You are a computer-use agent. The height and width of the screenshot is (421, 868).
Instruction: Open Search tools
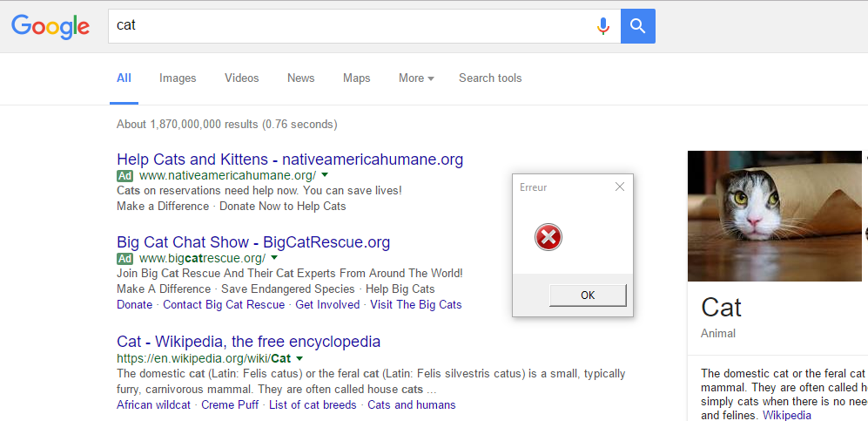click(x=490, y=78)
